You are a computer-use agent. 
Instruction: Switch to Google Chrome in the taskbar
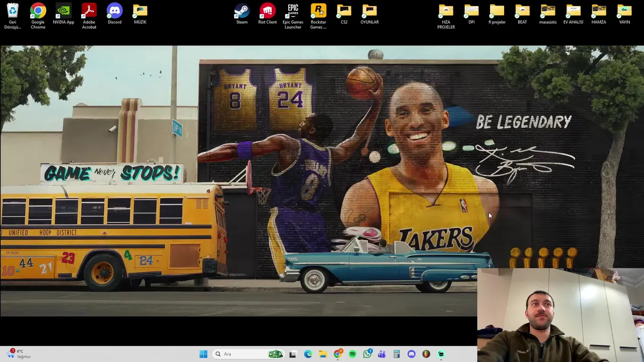pyautogui.click(x=338, y=354)
